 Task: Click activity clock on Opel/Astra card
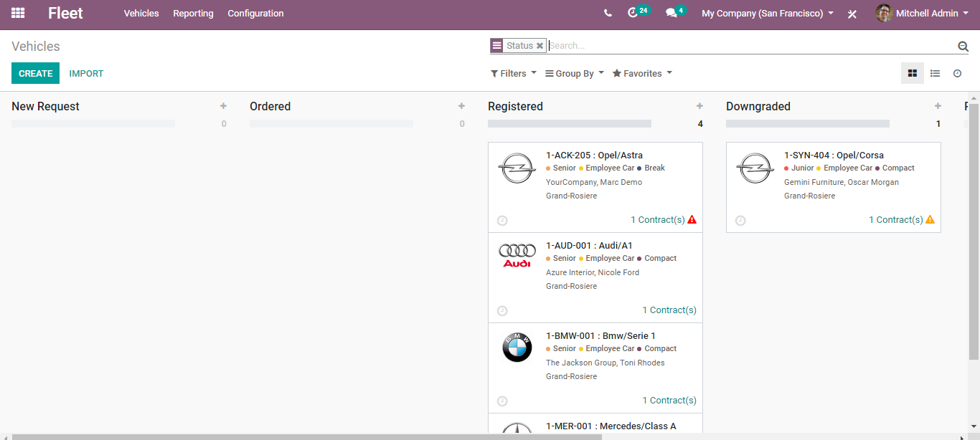tap(502, 221)
